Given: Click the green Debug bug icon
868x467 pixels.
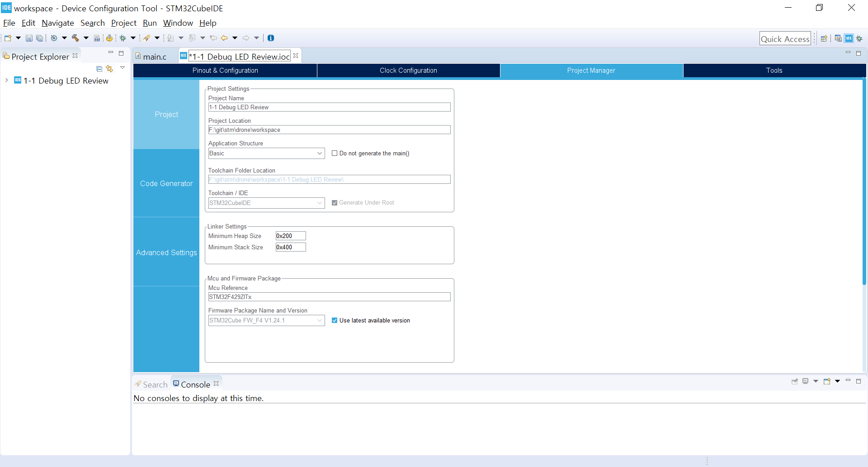Looking at the screenshot, I should pos(123,38).
